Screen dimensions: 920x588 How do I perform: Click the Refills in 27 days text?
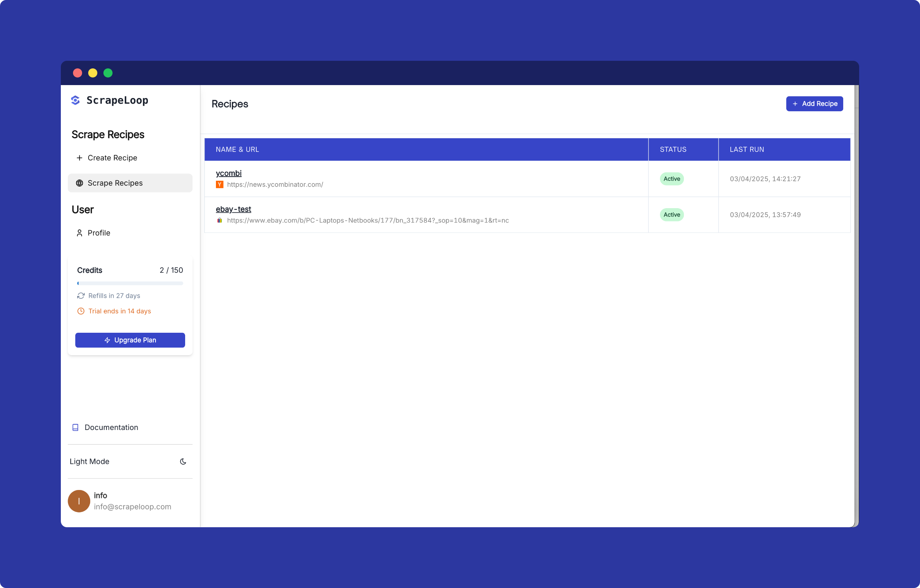point(114,296)
